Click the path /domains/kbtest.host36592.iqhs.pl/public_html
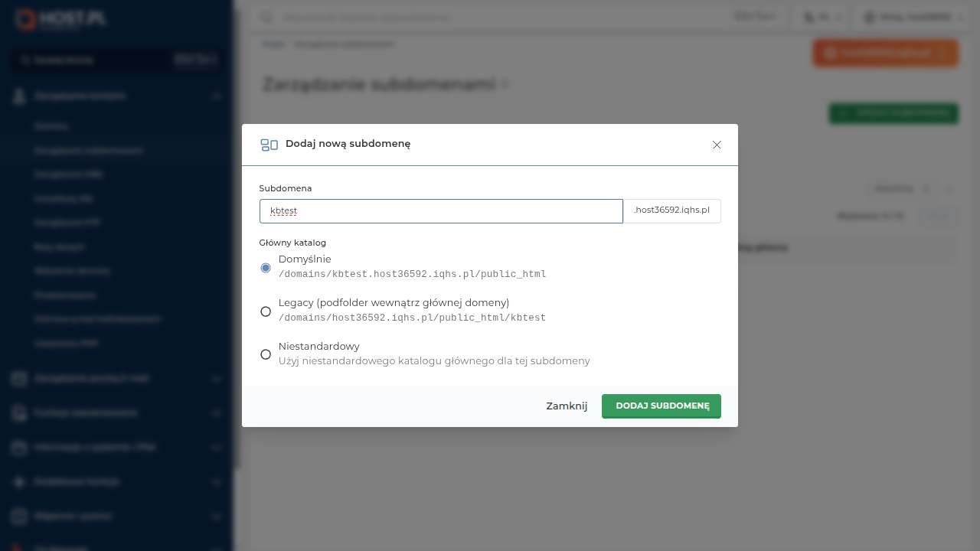Screen dimensions: 980x551 point(412,274)
